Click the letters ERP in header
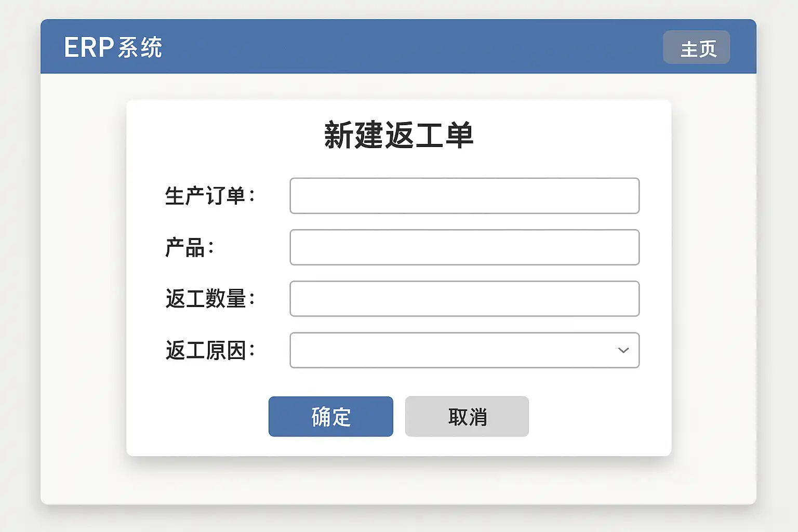 (x=89, y=47)
